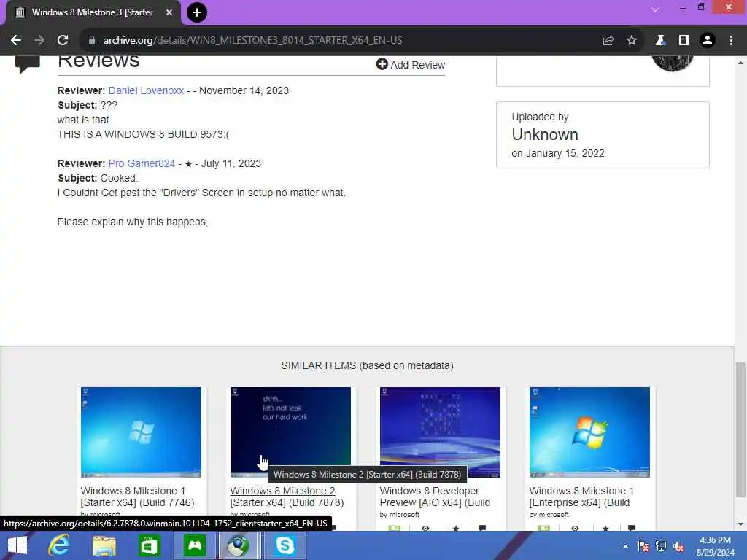Open Windows 8 Milestone 2 Starter title link
747x560 pixels.
[287, 497]
